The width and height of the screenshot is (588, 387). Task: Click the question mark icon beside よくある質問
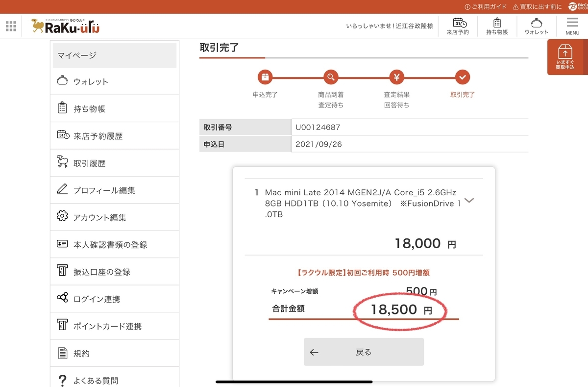point(62,380)
